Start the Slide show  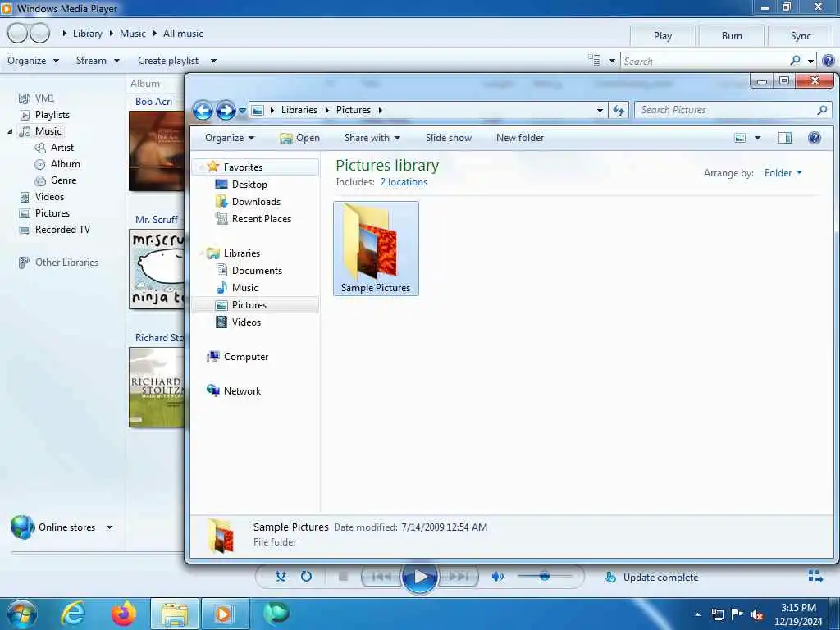click(449, 138)
